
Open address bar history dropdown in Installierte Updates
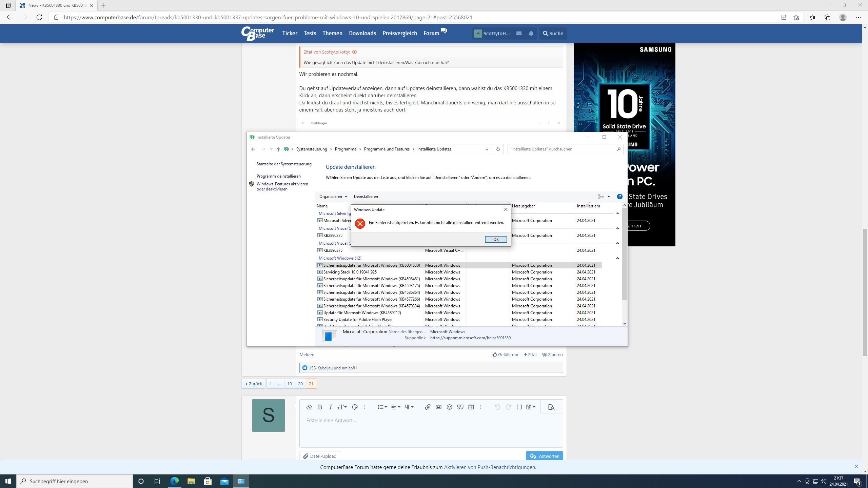(x=487, y=149)
